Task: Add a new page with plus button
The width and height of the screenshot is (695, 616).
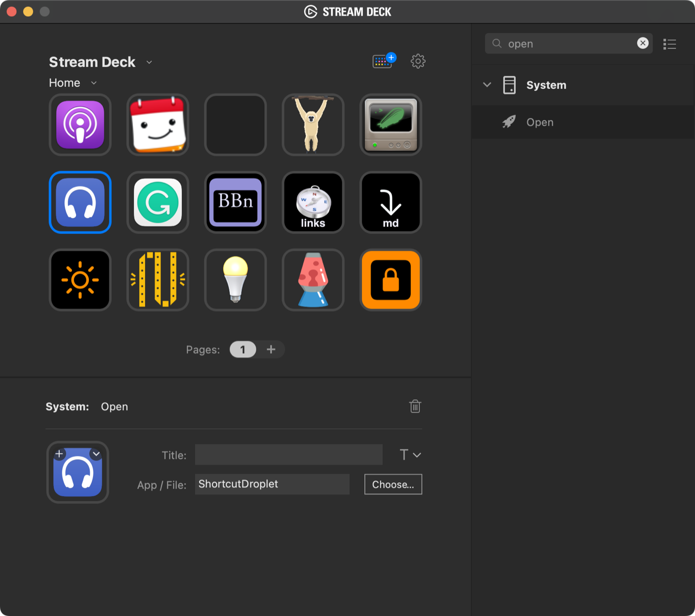Action: coord(271,349)
